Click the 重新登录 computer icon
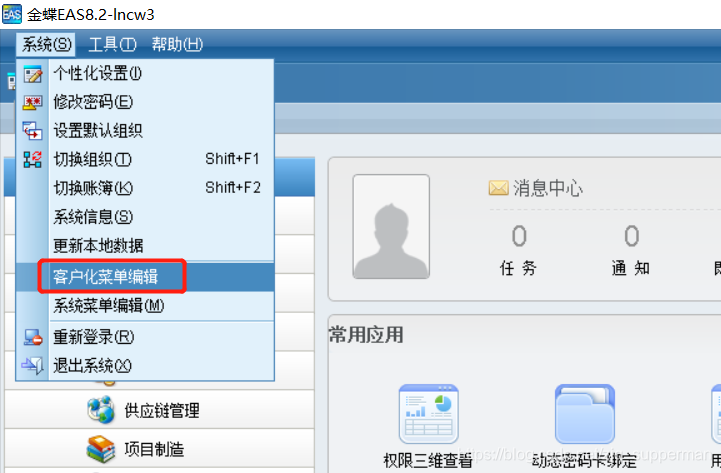 [x=33, y=338]
